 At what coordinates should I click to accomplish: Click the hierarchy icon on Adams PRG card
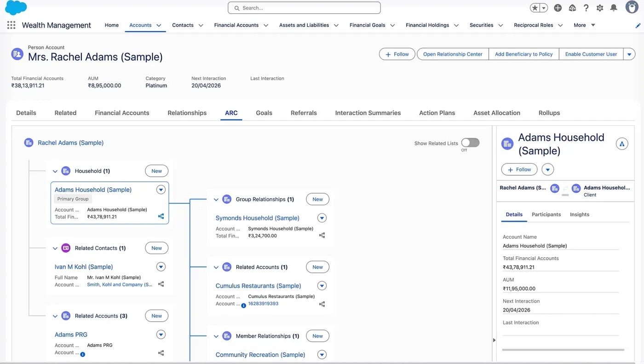pos(161,353)
